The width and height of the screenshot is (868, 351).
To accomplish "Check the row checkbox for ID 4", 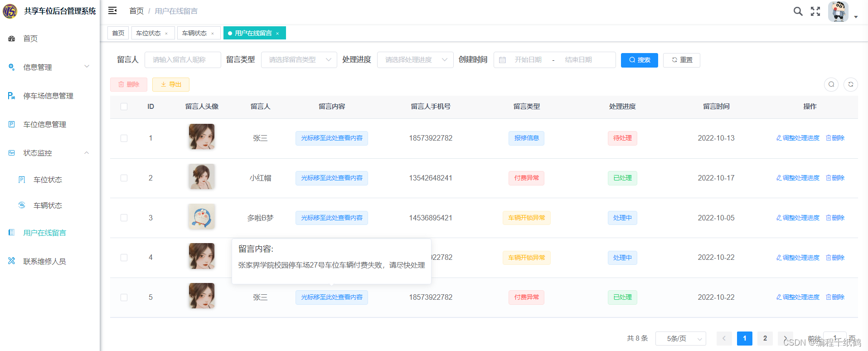I will [124, 258].
